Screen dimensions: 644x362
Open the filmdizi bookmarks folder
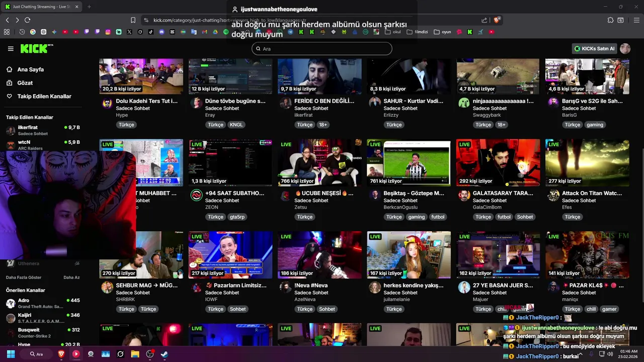tap(418, 32)
